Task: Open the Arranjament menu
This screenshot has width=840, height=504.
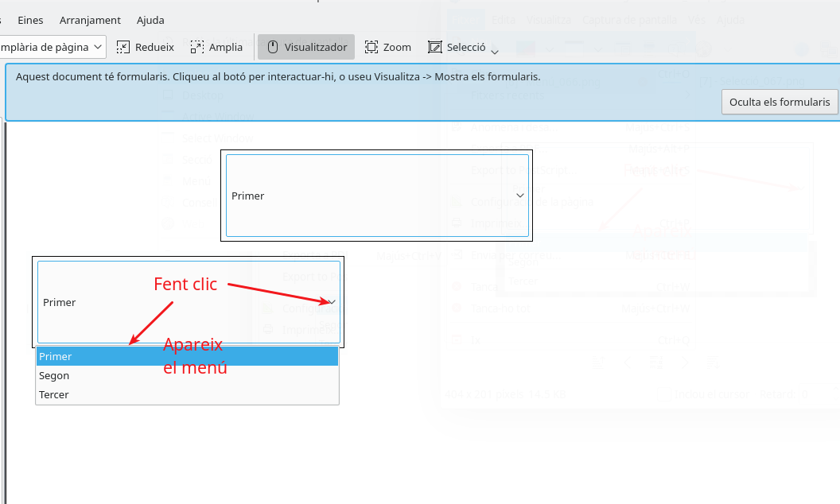Action: click(90, 20)
